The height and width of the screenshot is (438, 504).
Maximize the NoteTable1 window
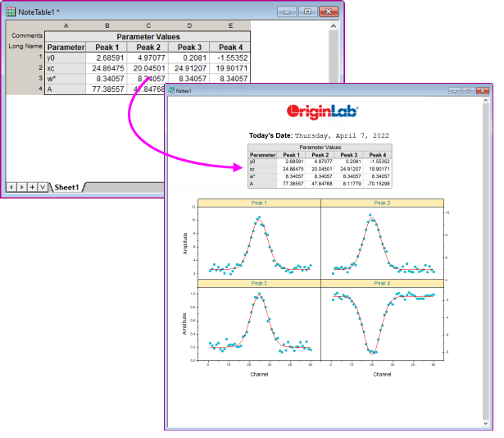307,12
